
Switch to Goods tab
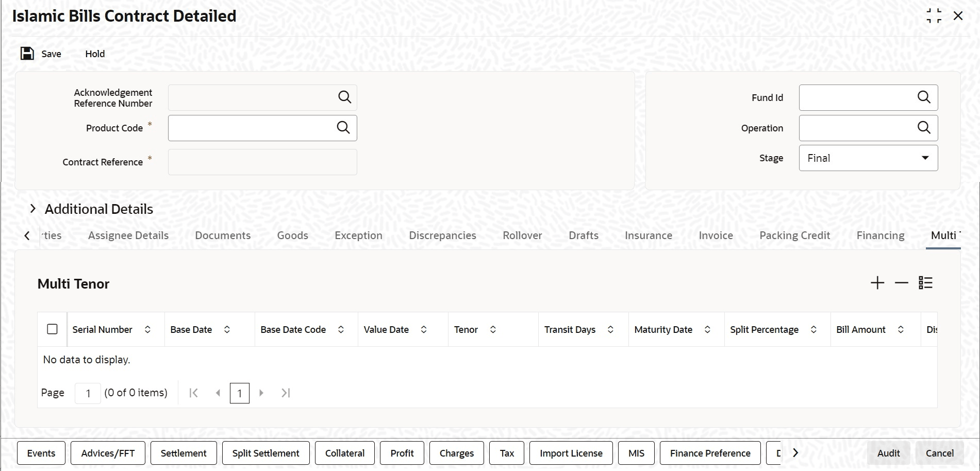click(293, 235)
